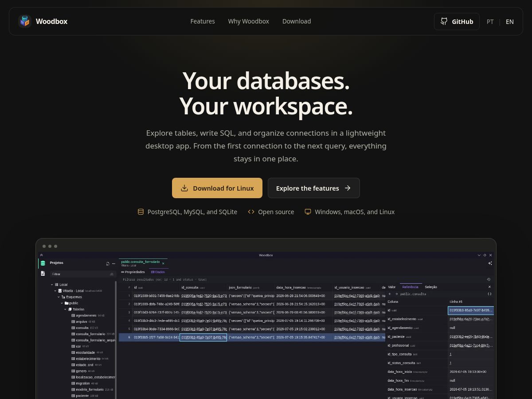Click the table icon beside arquivo
Viewport: 532px width, 399px height.
[x=73, y=321]
